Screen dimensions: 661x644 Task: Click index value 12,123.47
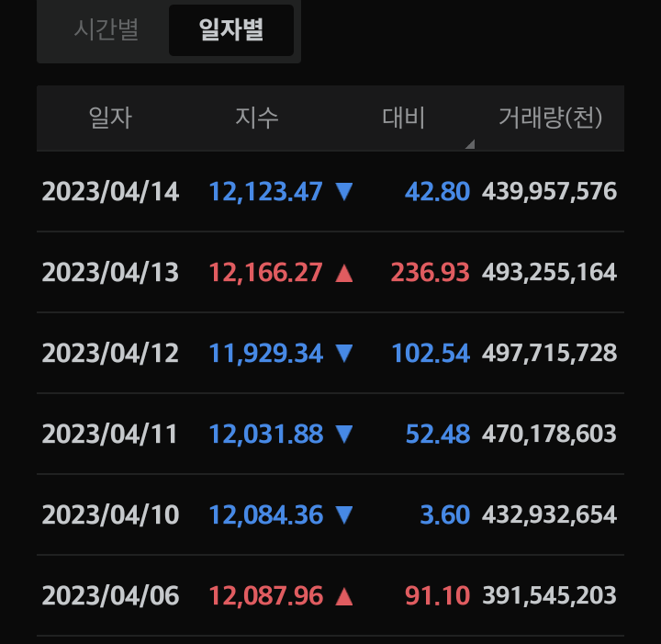pos(265,191)
